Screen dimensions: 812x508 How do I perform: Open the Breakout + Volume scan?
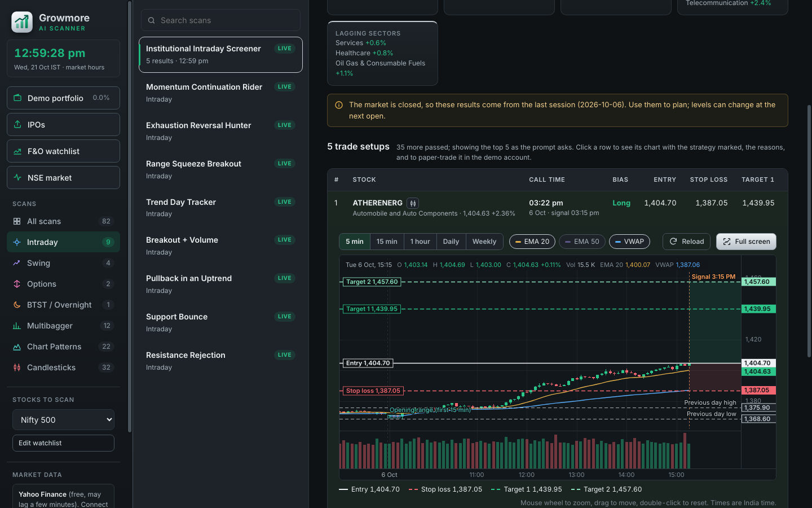point(220,246)
